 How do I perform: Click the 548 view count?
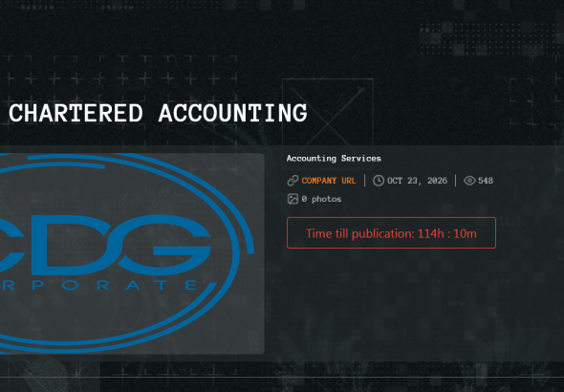pos(486,181)
